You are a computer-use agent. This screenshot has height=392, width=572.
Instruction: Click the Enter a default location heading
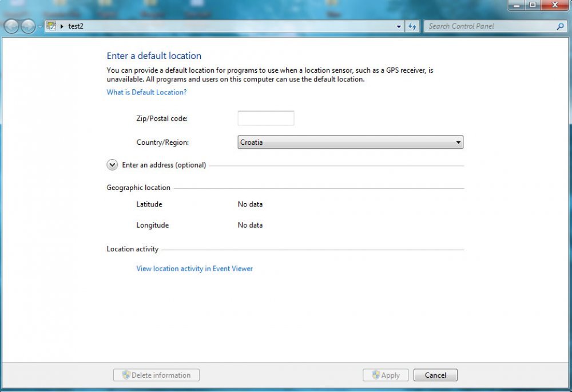click(x=154, y=56)
